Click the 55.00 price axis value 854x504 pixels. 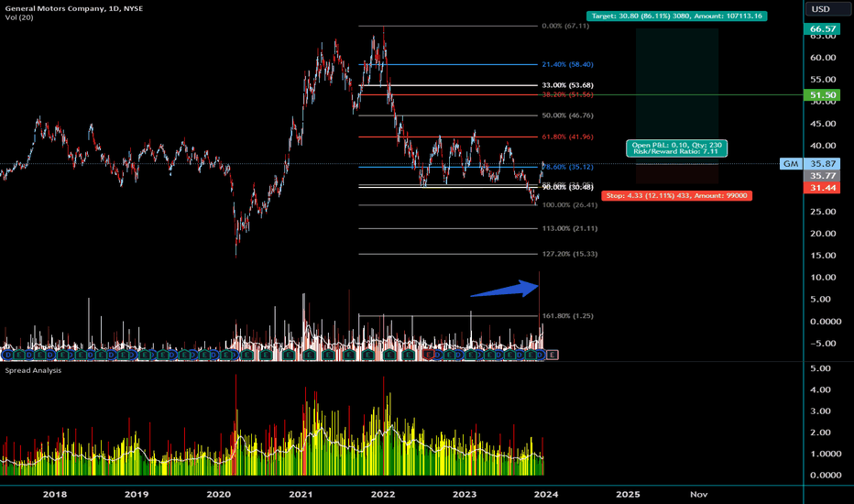point(823,80)
